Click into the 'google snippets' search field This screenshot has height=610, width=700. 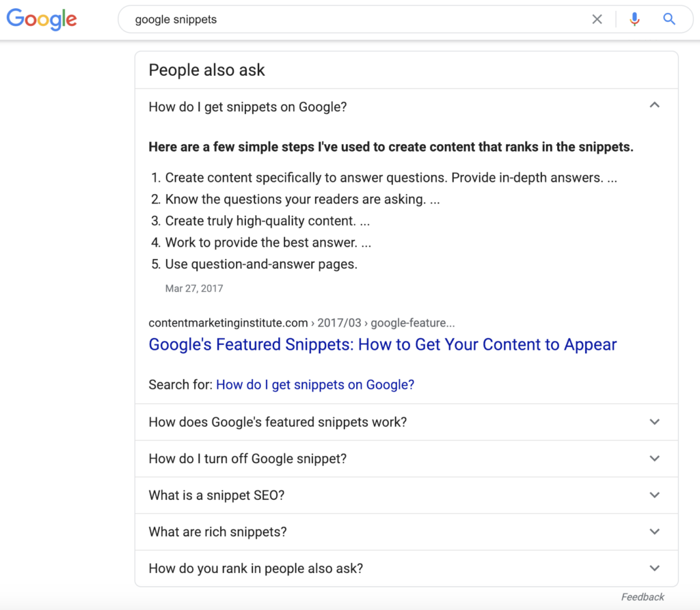point(342,19)
